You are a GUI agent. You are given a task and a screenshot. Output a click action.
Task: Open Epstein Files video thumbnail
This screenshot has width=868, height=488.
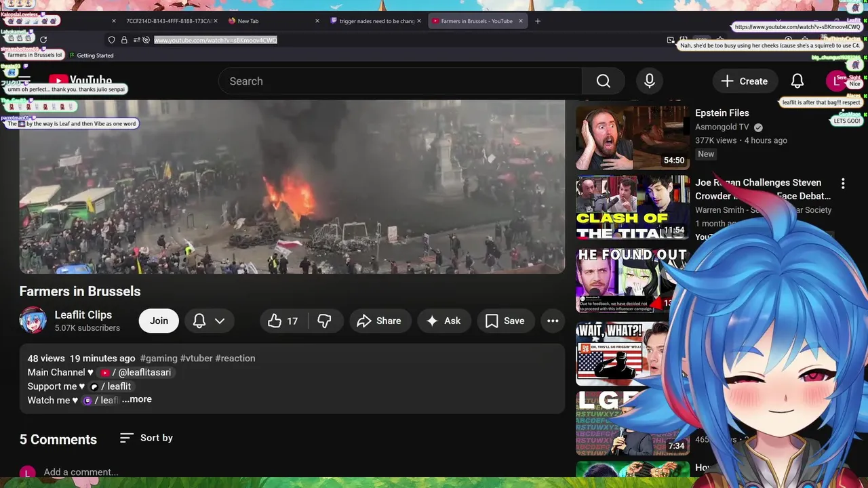tap(632, 138)
